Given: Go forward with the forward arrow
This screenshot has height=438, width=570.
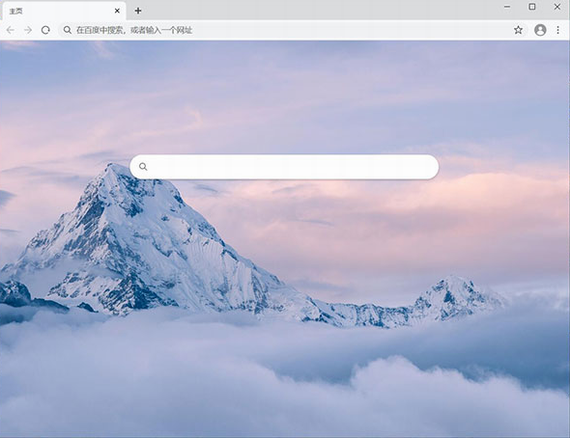Looking at the screenshot, I should pos(28,30).
